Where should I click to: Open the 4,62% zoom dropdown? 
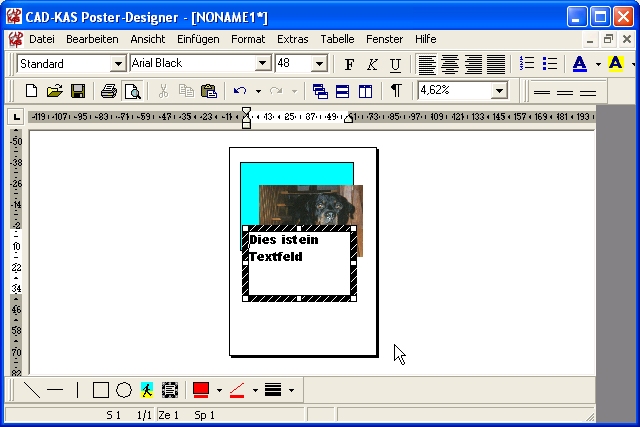pyautogui.click(x=499, y=91)
